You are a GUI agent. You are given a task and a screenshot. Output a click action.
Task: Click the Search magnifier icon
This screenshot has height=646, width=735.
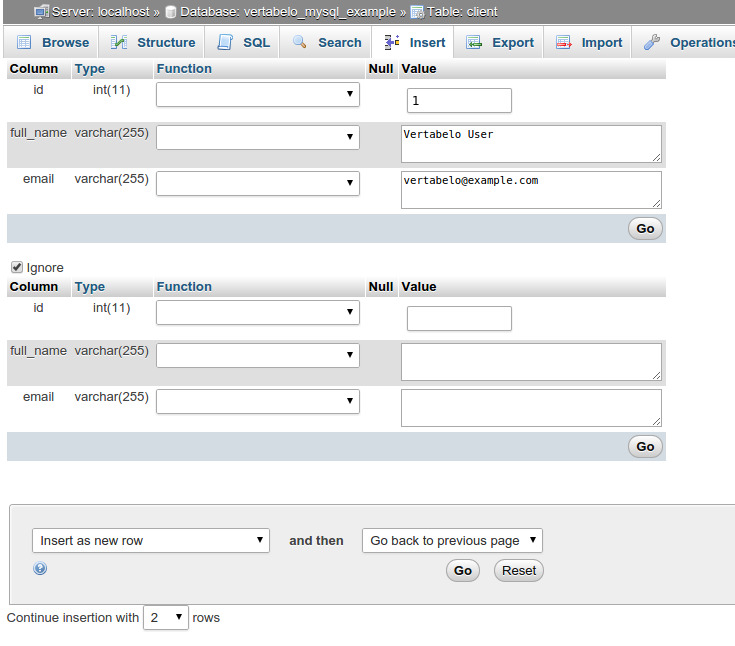click(300, 43)
